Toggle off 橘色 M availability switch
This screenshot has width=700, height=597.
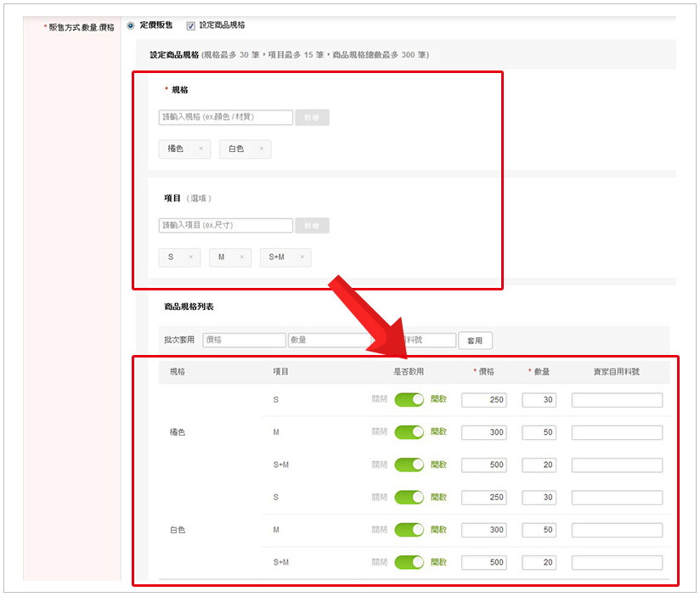pos(409,432)
